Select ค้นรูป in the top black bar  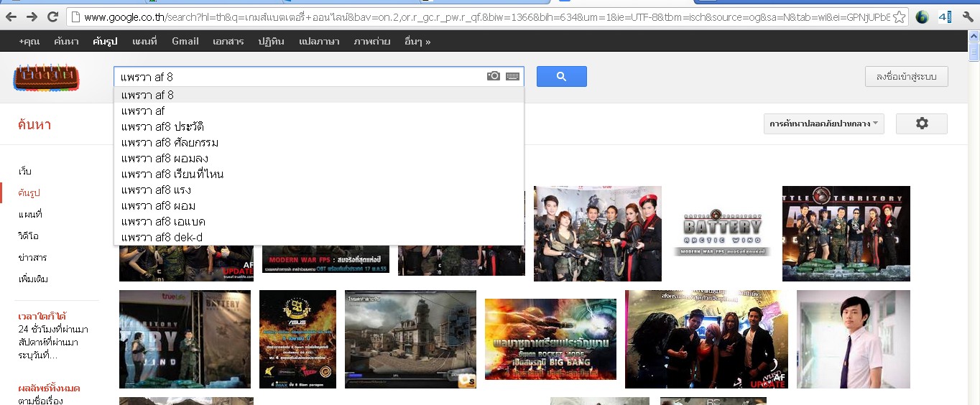[x=105, y=42]
